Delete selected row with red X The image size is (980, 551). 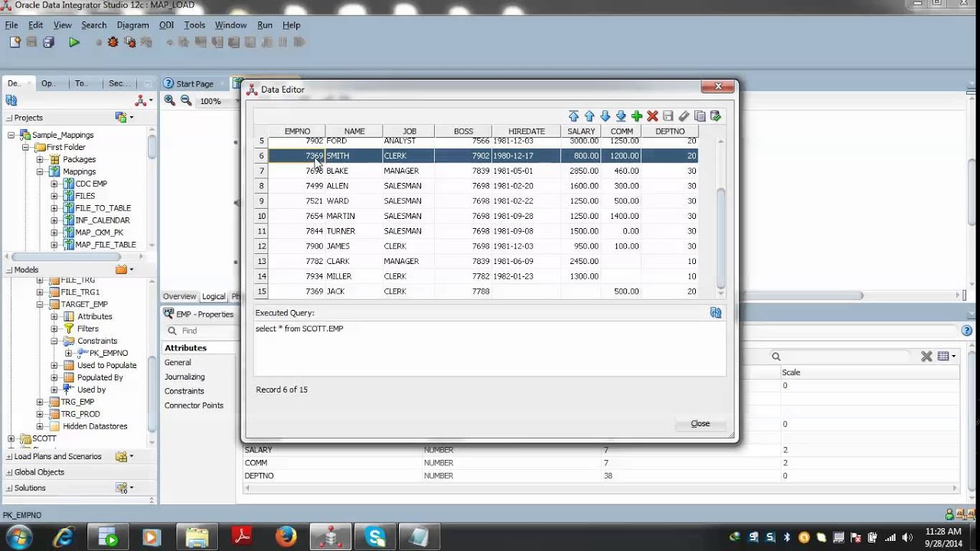(x=652, y=116)
